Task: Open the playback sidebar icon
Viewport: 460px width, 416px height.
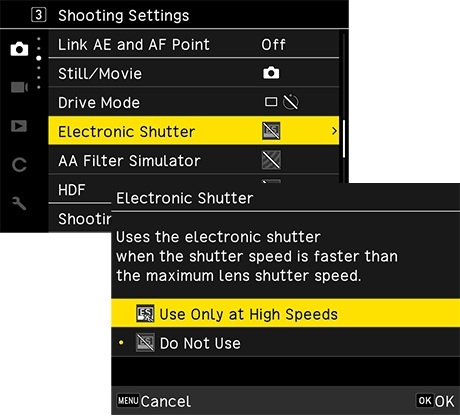Action: click(x=19, y=126)
